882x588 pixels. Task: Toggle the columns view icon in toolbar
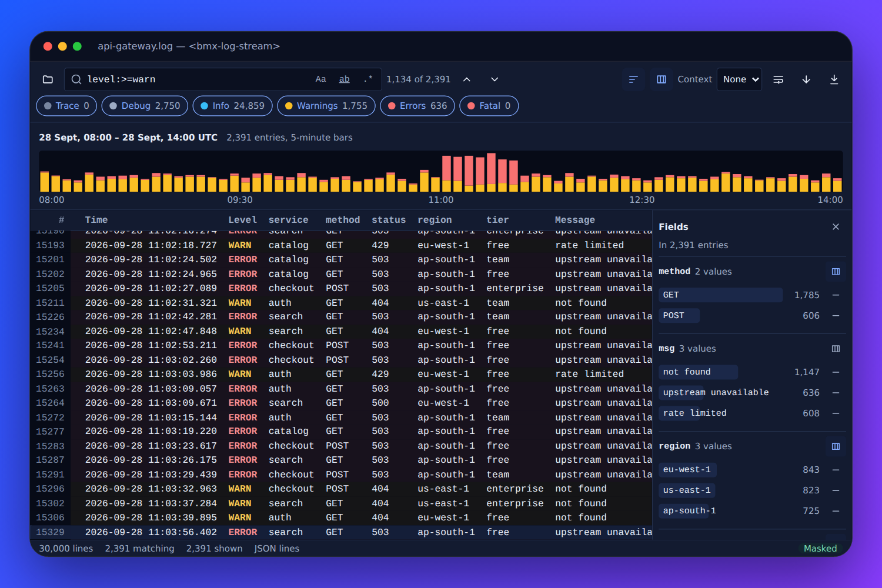661,79
